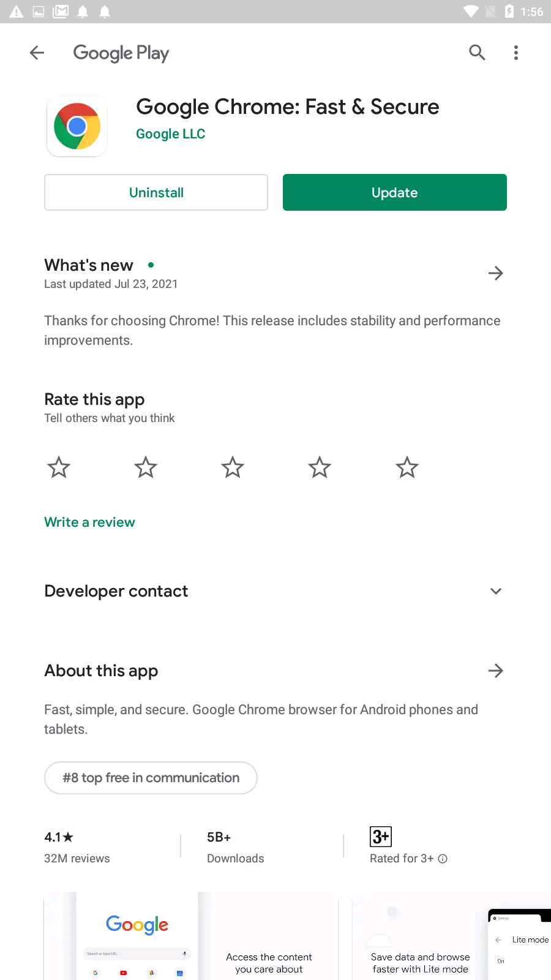Open the Lite mode screenshot thumbnail
Viewport: 551px width, 980px height.
click(452, 936)
